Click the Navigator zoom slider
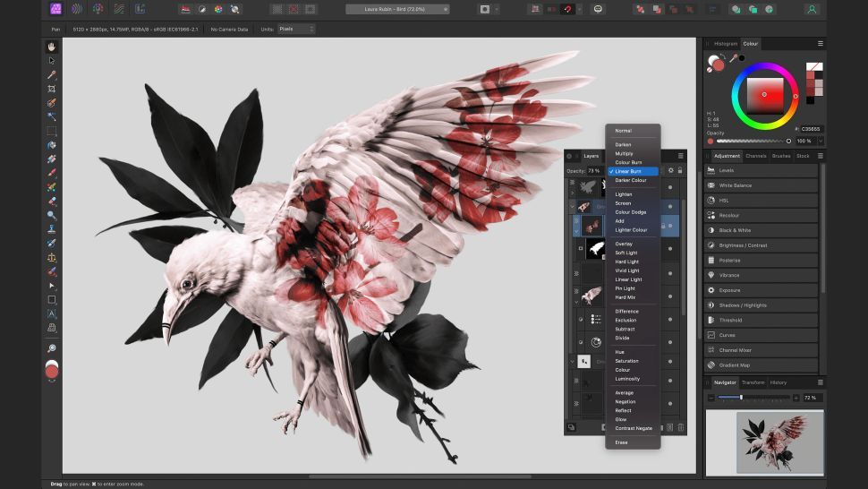This screenshot has height=489, width=868. pos(741,397)
